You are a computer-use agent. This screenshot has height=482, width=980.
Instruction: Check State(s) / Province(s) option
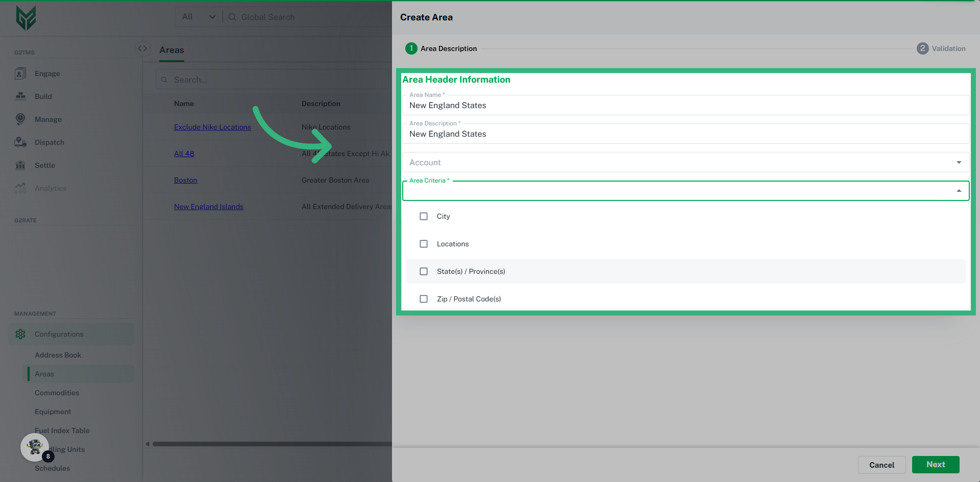click(423, 271)
